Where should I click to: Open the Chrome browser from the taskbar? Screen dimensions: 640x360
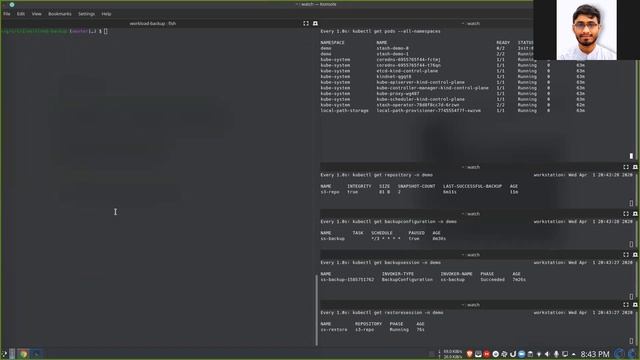click(23, 354)
